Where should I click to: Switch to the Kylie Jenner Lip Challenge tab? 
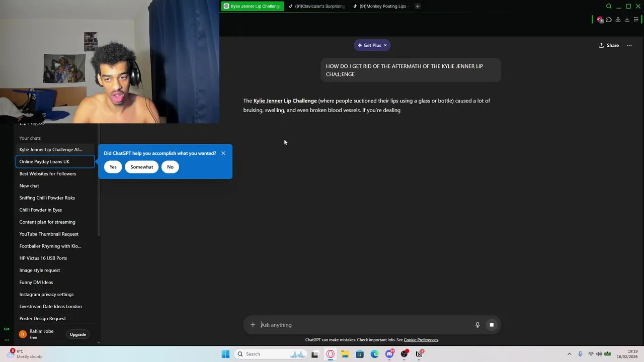click(x=252, y=6)
